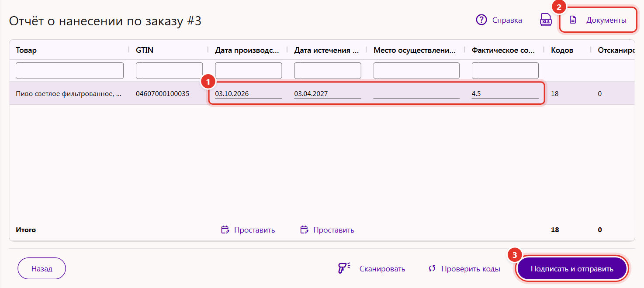Export report via XLS icon

546,20
